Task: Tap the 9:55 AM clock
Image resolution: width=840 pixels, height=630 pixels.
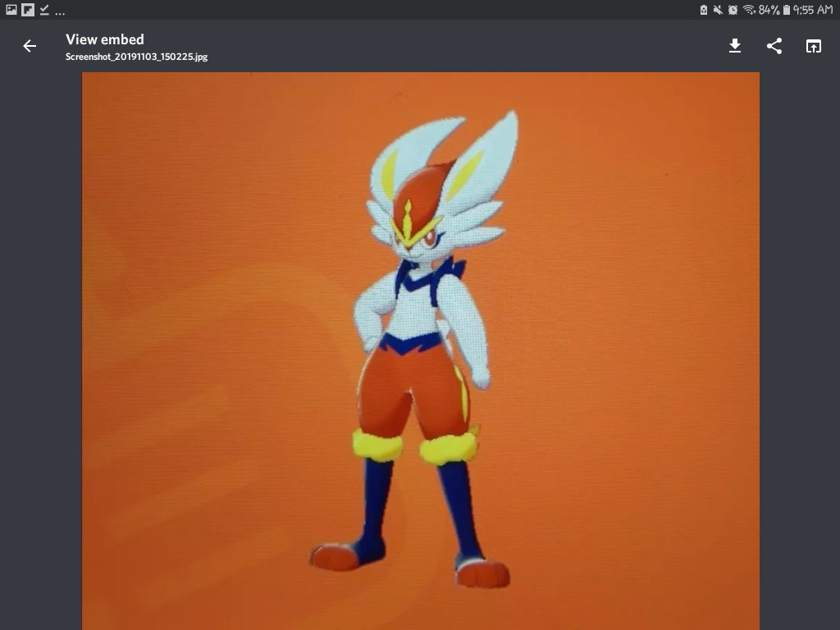Action: point(813,10)
